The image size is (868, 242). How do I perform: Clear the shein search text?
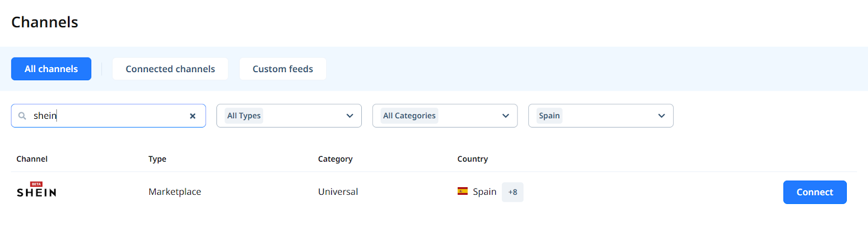click(x=193, y=116)
